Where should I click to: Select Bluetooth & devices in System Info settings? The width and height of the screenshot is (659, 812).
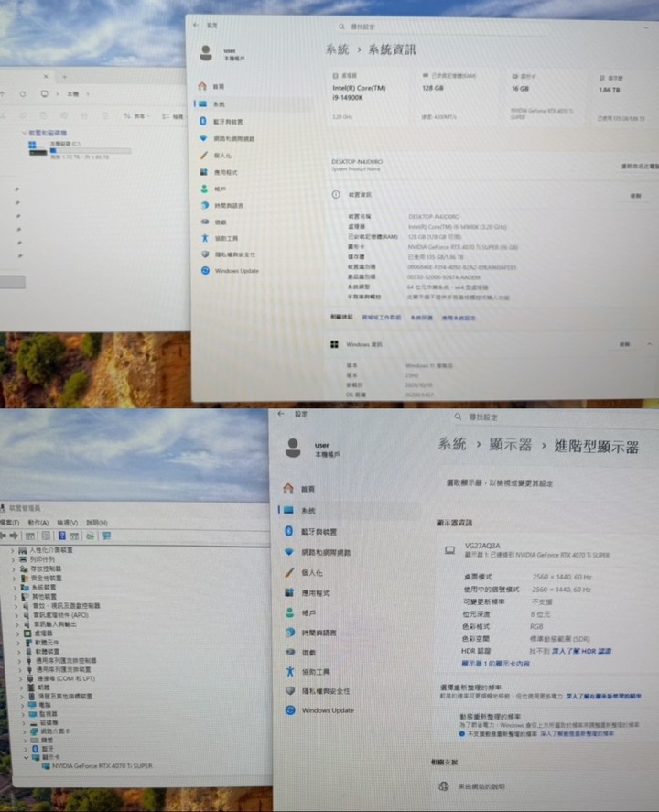(x=221, y=121)
